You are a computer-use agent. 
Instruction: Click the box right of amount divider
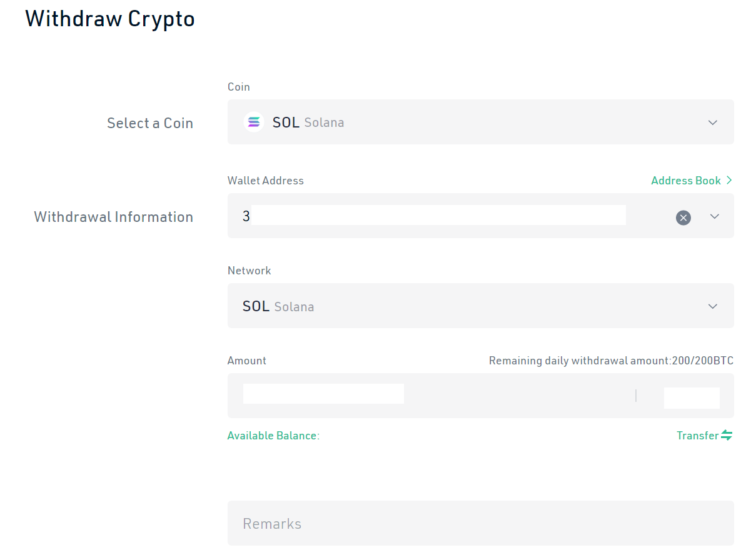pyautogui.click(x=691, y=398)
